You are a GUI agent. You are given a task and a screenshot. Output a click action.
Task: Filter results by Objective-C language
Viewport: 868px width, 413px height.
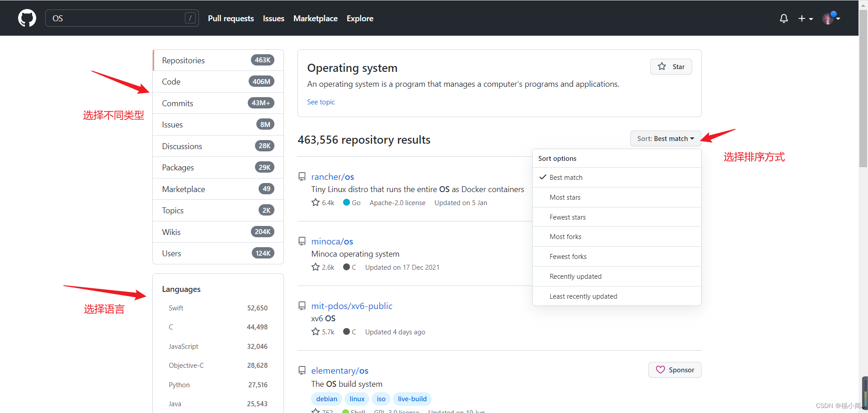[x=218, y=366]
